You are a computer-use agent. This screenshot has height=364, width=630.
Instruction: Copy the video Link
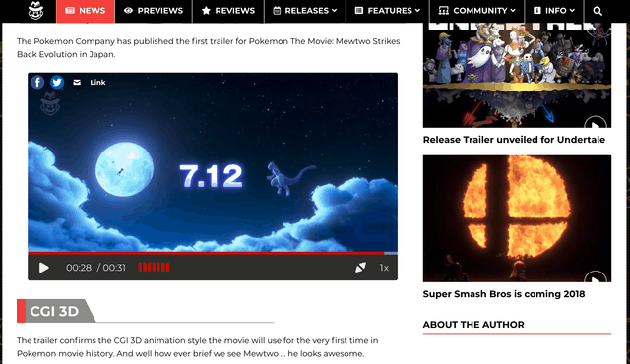tap(97, 83)
